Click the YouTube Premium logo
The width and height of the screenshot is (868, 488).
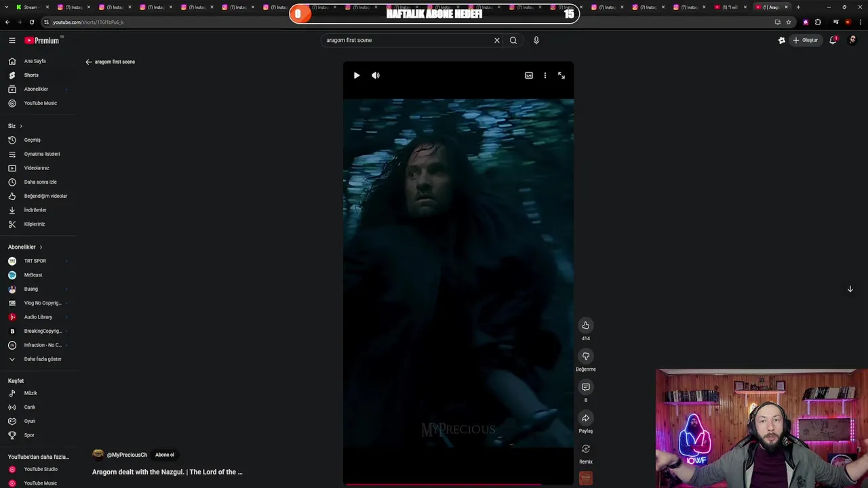point(43,41)
